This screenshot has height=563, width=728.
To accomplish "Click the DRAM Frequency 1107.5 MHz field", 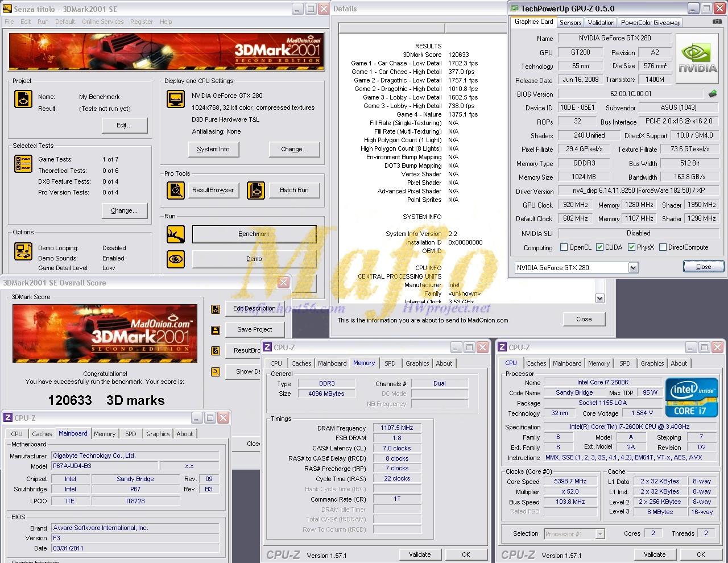I will coord(397,428).
